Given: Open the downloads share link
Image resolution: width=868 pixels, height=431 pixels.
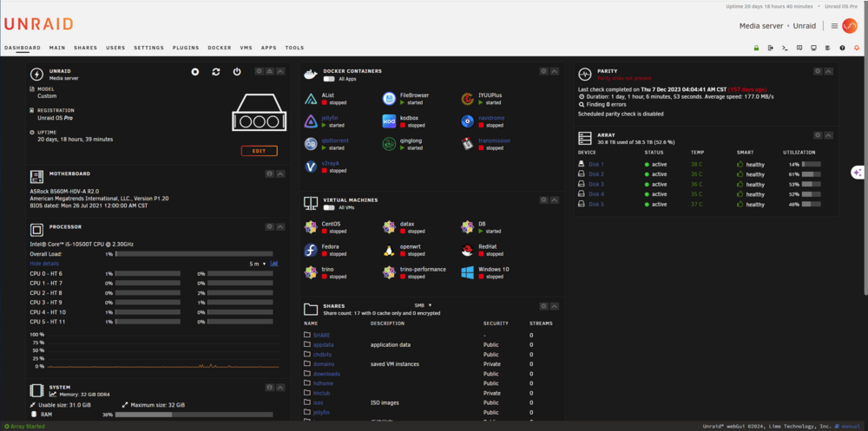Looking at the screenshot, I should (326, 374).
